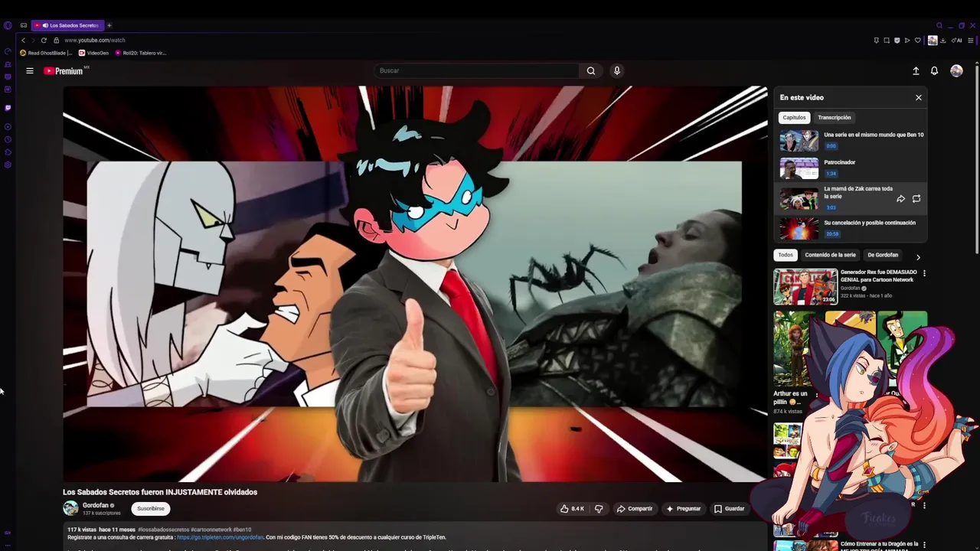This screenshot has width=980, height=551.
Task: Open the YouTube create/upload icon
Action: point(916,70)
